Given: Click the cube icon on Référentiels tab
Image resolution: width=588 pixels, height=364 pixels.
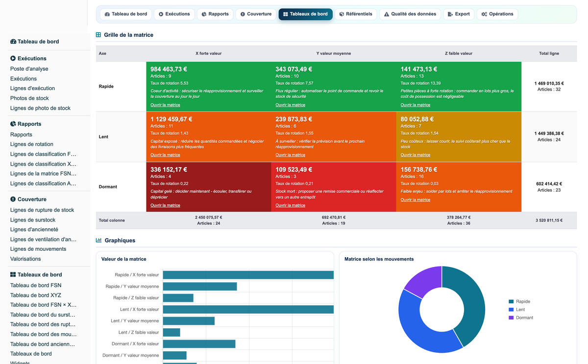Looking at the screenshot, I should coord(342,14).
